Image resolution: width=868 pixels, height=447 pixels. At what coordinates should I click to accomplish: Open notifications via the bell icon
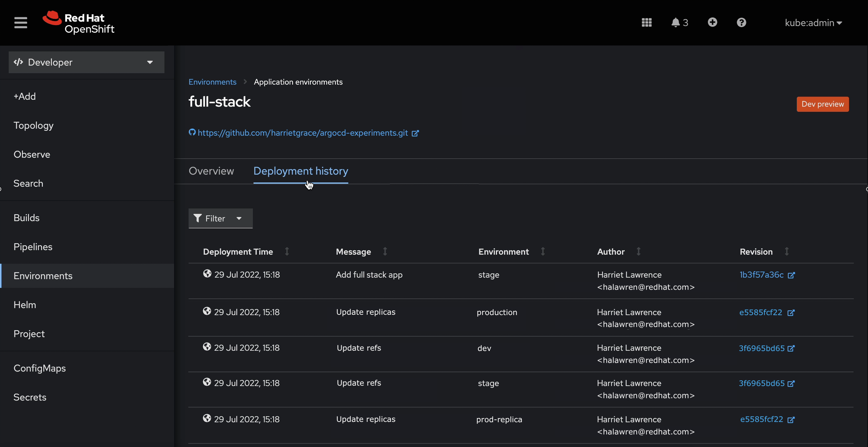coord(676,22)
